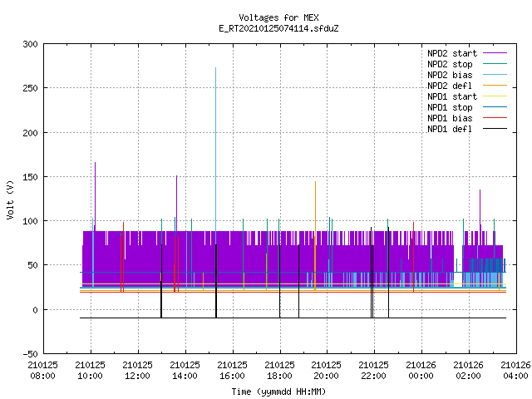Click the 300 y-axis tick label
Viewport: 532px width, 399px height.
pos(30,44)
